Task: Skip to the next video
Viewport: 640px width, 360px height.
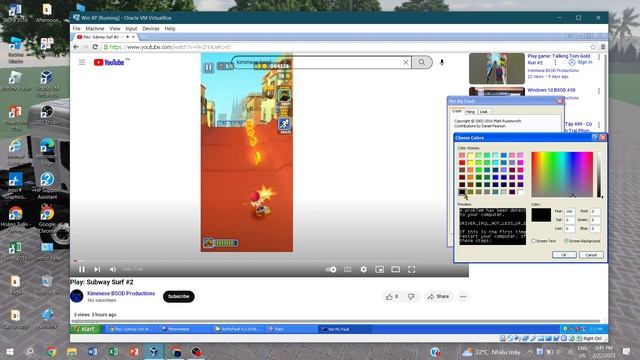Action: pyautogui.click(x=97, y=269)
